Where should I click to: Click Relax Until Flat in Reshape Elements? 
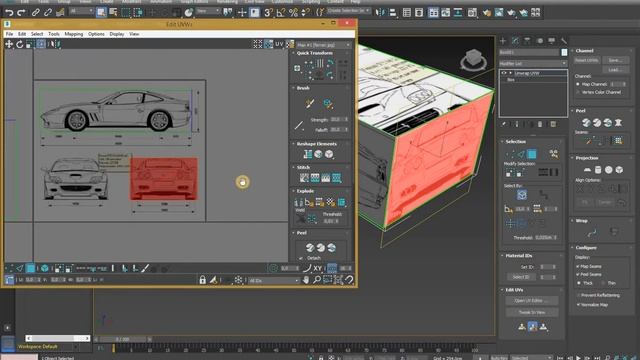[318, 154]
